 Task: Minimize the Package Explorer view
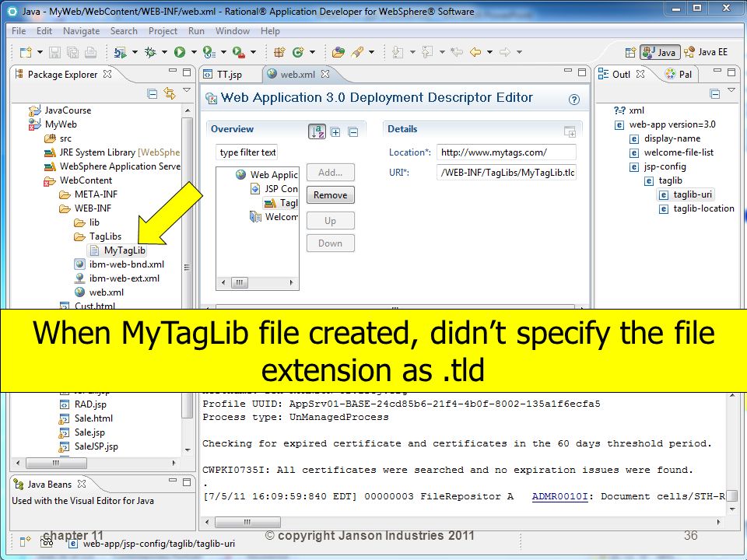pyautogui.click(x=173, y=71)
